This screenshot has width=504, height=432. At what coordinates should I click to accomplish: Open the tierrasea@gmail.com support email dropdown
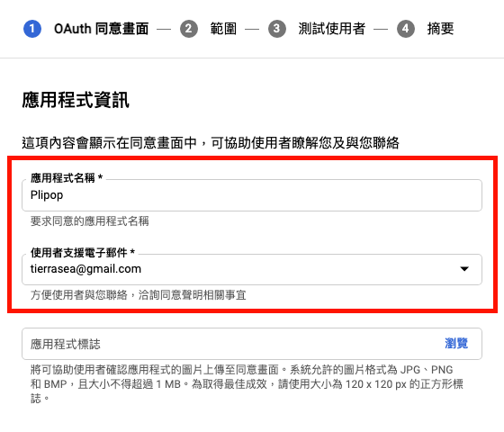tap(252, 269)
